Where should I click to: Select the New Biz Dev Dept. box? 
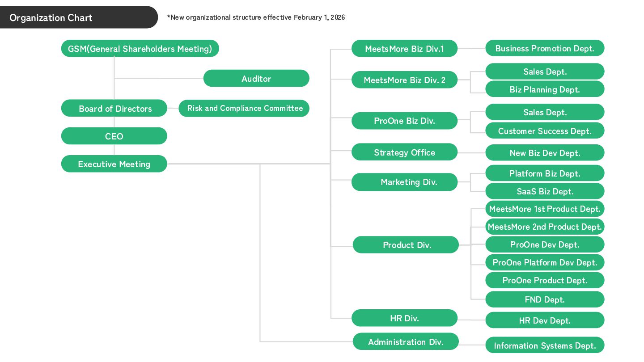click(545, 153)
